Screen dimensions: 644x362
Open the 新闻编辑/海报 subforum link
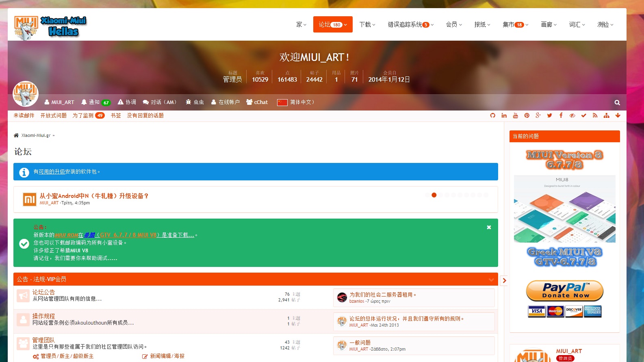[167, 356]
